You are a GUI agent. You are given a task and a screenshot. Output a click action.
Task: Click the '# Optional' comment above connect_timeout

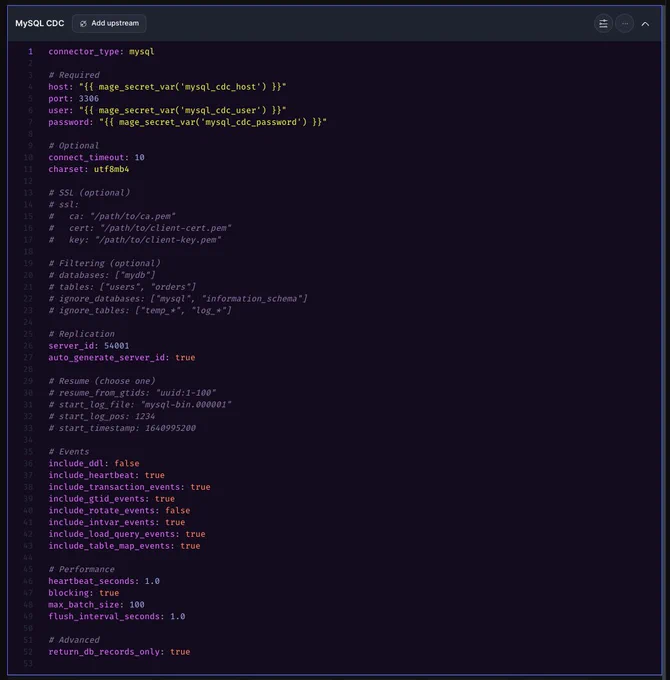(73, 145)
